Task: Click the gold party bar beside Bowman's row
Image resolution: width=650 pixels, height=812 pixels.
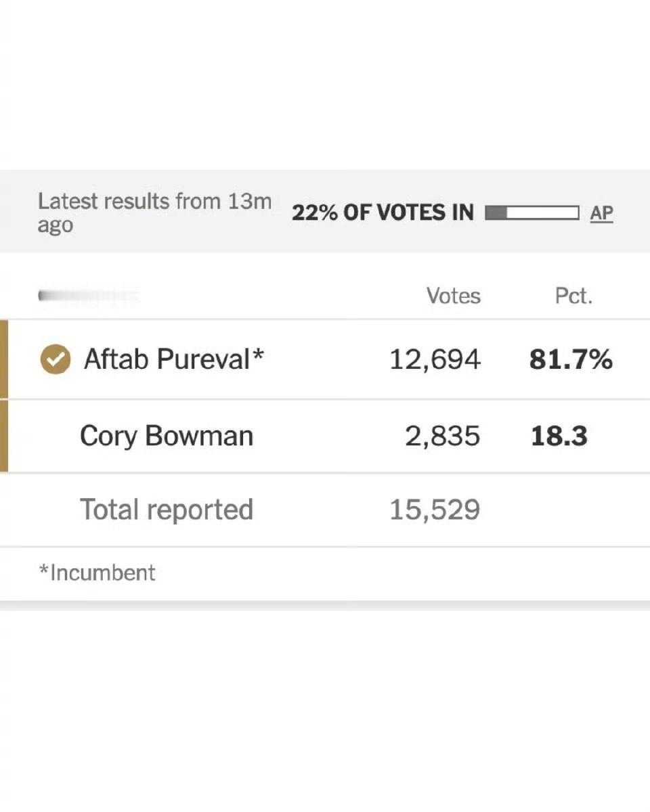Action: coord(3,436)
